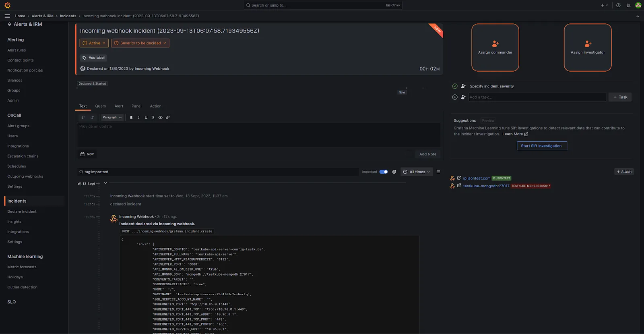The width and height of the screenshot is (644, 334).
Task: Switch to the Query tab
Action: click(x=101, y=106)
